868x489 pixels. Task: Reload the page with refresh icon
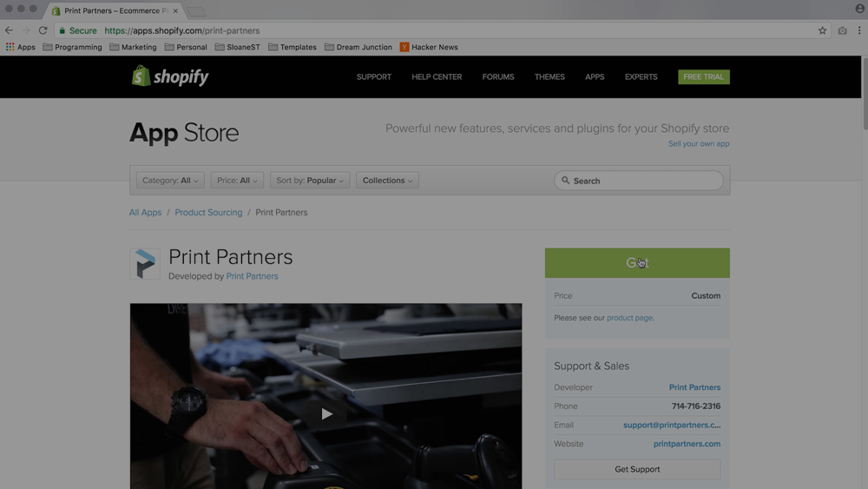(x=43, y=30)
